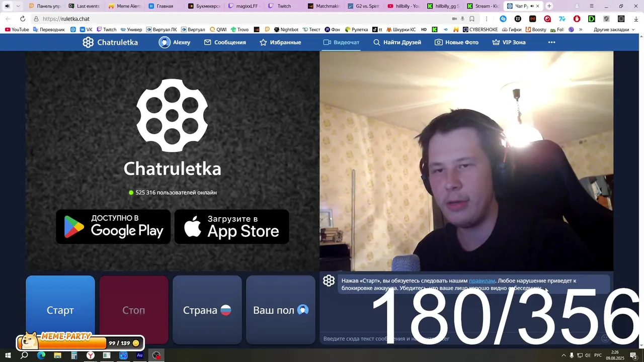Open the Trovo bookmark

(239, 30)
